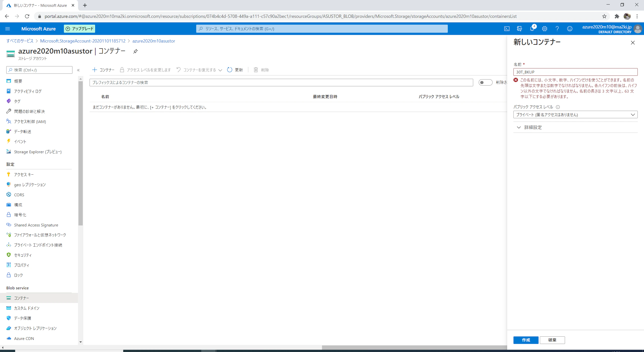The height and width of the screenshot is (352, 644).
Task: Close the 新しいコンテナー panel
Action: point(633,43)
